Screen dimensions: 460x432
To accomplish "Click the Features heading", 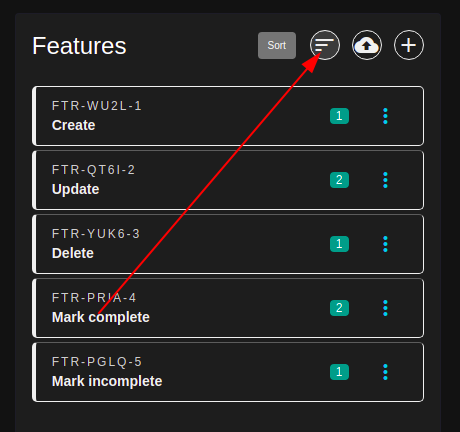I will coord(79,46).
